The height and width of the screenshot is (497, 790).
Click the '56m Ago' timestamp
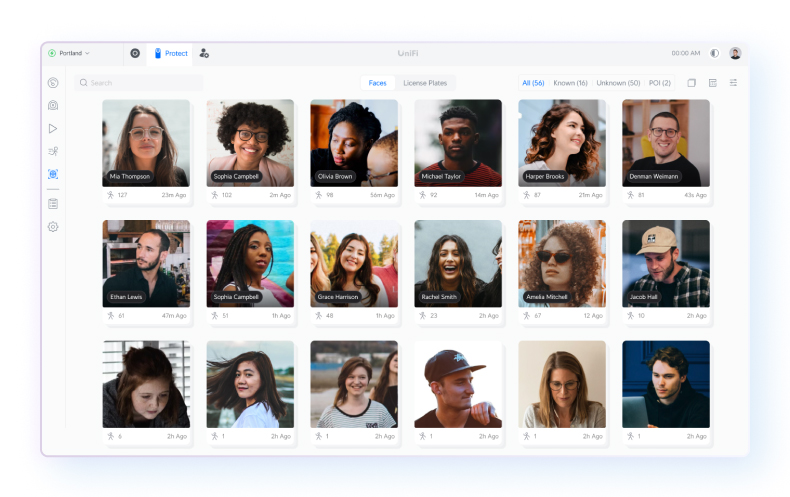[x=382, y=195]
